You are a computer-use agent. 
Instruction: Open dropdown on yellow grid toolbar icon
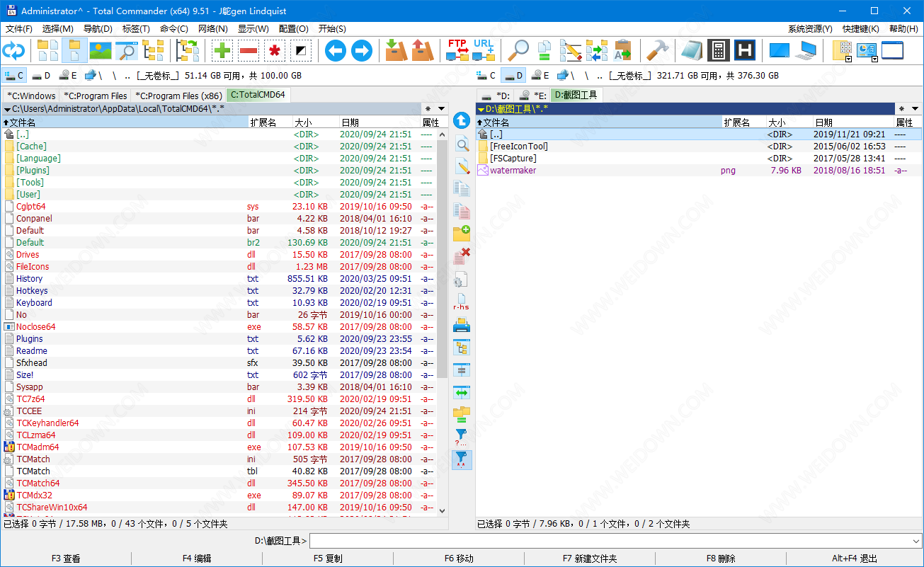point(848,59)
